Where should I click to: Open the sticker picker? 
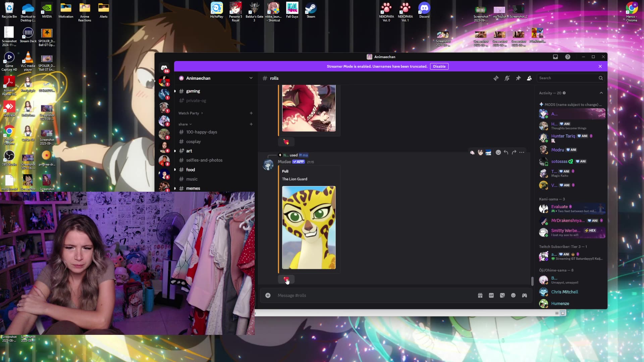[x=502, y=295]
